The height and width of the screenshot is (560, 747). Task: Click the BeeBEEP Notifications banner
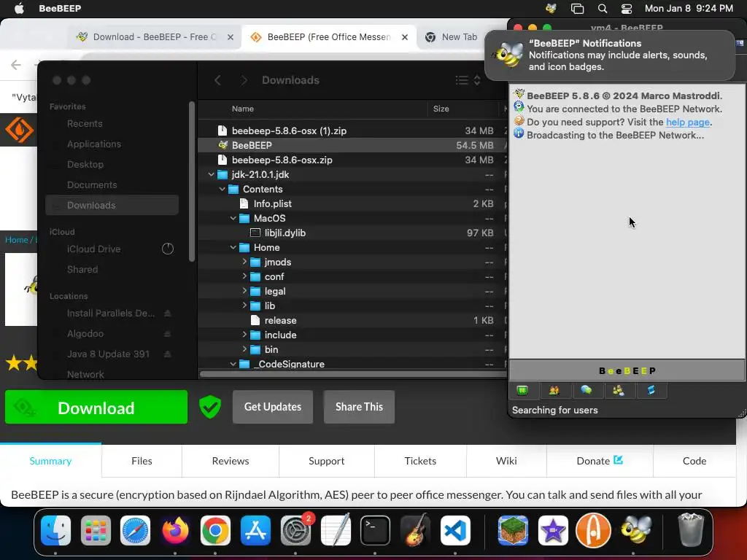click(610, 55)
